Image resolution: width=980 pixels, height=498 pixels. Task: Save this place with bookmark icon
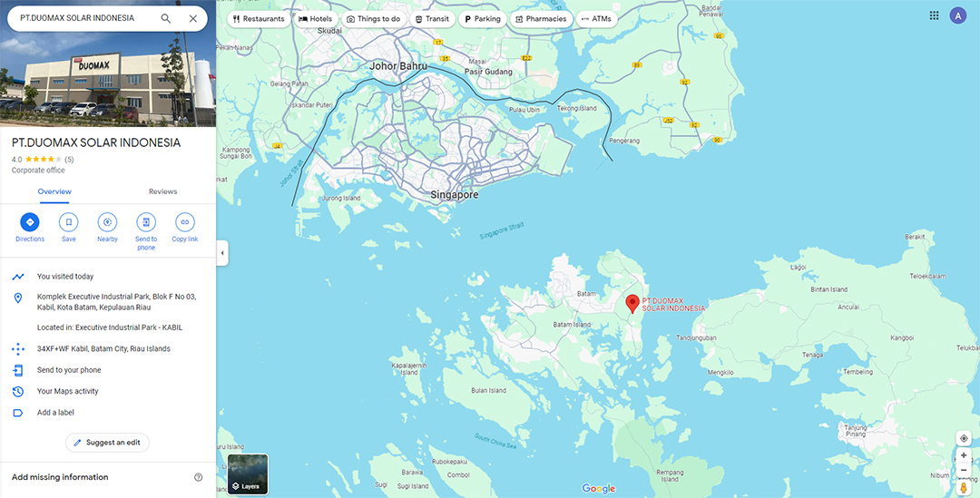69,222
